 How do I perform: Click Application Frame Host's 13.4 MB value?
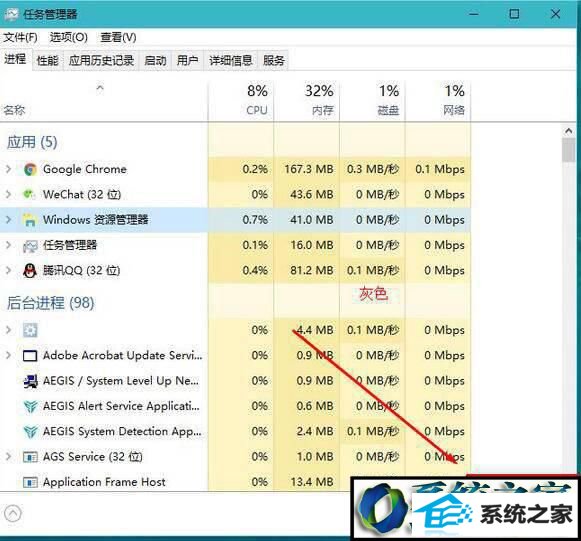click(x=312, y=482)
